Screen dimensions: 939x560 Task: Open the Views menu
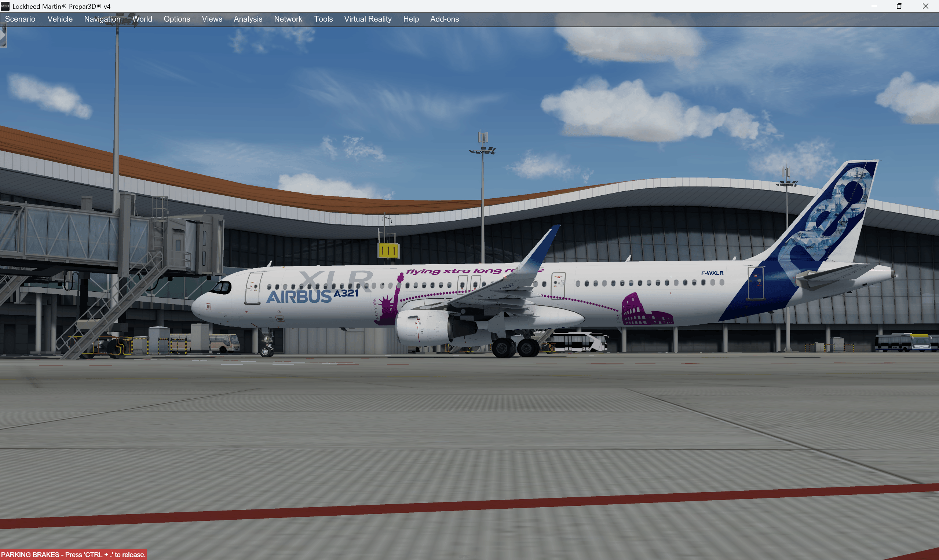pos(211,19)
